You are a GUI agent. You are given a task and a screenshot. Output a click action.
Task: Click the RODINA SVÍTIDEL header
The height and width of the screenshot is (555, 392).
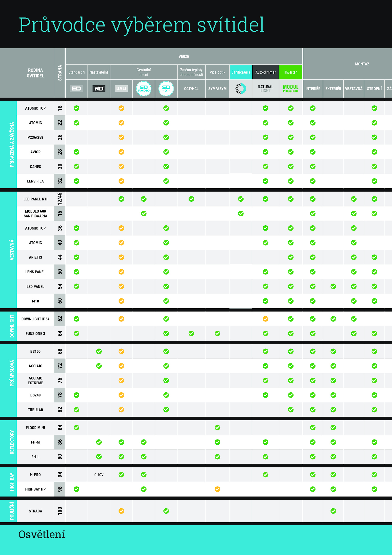click(36, 73)
